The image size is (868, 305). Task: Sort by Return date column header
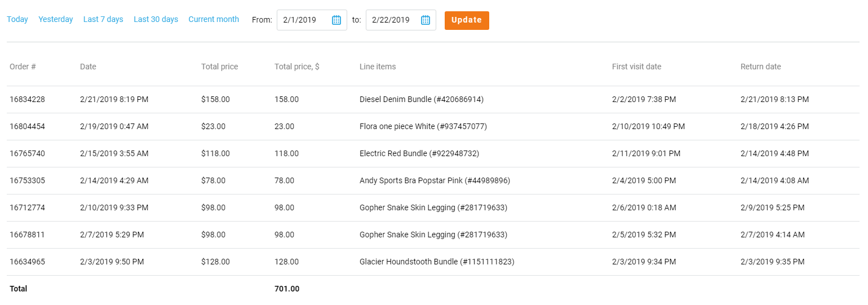(x=760, y=67)
